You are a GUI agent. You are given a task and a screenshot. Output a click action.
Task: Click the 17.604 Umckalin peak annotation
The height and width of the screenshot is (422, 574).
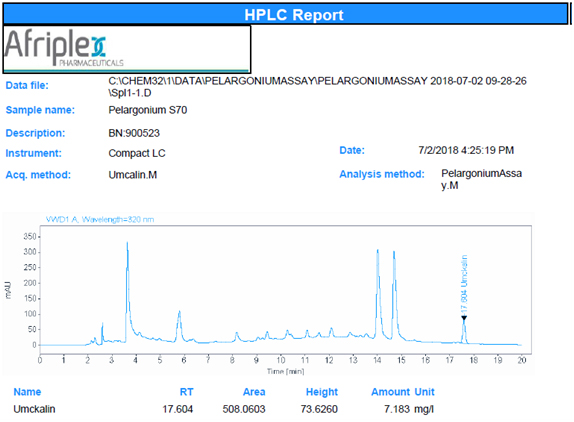464,284
